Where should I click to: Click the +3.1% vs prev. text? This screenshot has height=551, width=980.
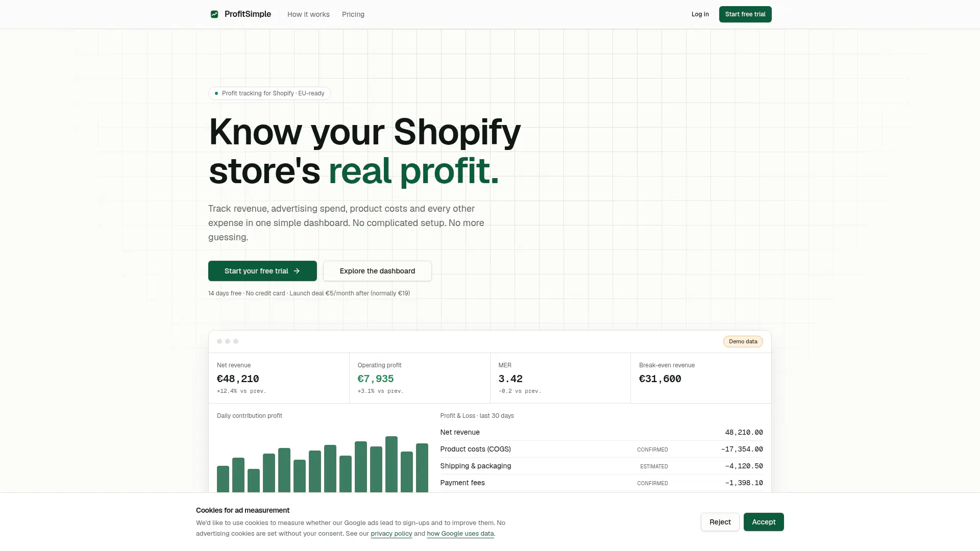coord(380,391)
